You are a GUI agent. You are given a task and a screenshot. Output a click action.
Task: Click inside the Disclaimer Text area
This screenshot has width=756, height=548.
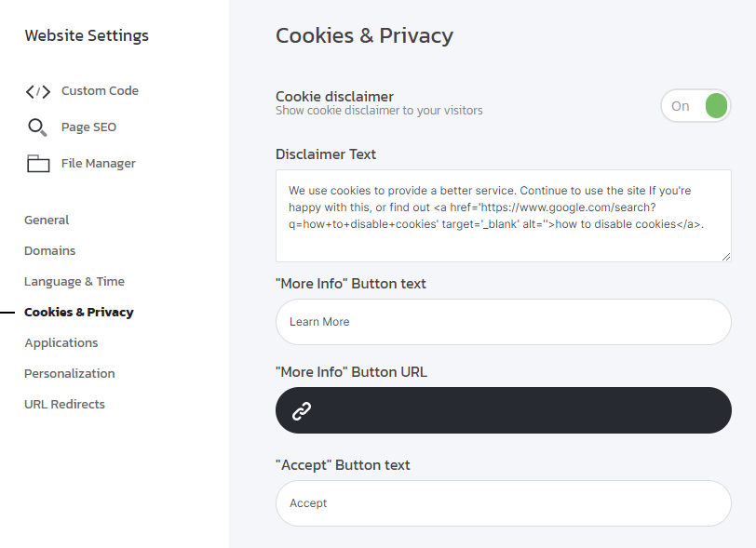[503, 215]
